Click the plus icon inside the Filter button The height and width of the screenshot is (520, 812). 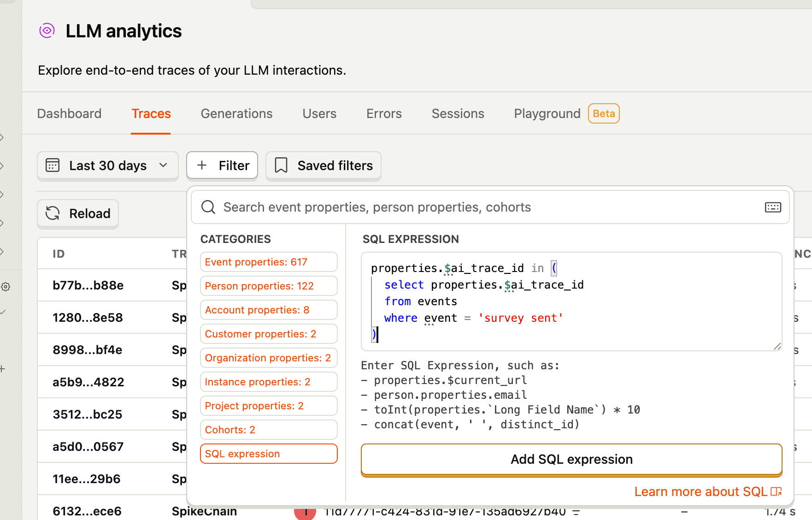202,165
